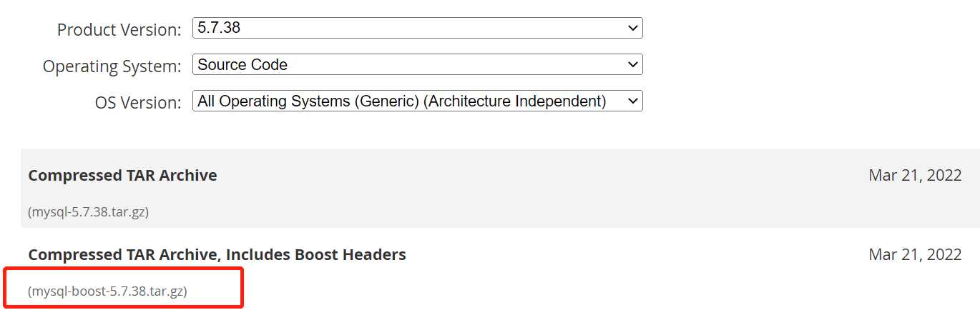Click the Mar 21, 2022 date of first archive
Image resolution: width=980 pixels, height=315 pixels.
point(915,176)
